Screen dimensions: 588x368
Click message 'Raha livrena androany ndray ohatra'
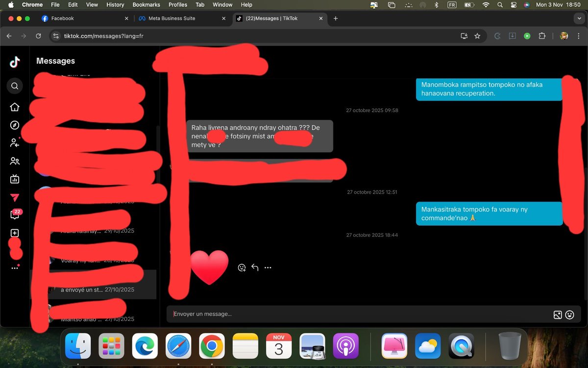[260, 136]
